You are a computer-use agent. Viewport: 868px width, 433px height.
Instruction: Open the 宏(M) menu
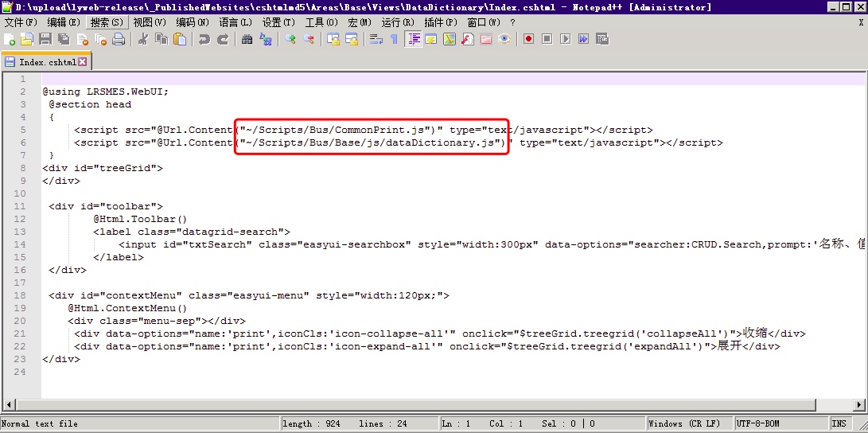pos(360,23)
